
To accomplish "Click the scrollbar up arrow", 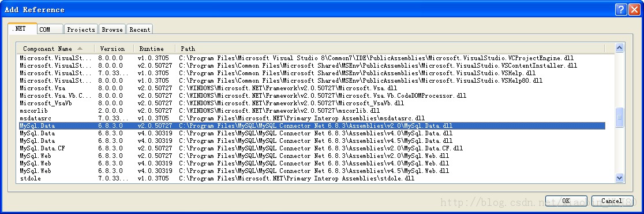I will [619, 48].
